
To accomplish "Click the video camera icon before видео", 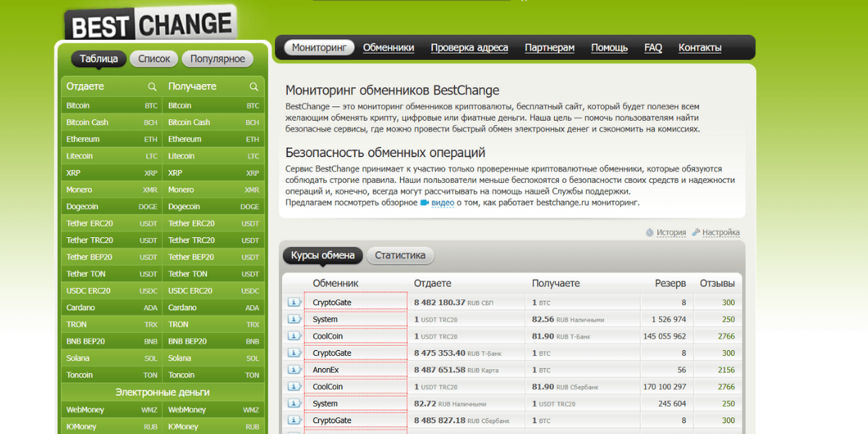I will (425, 203).
